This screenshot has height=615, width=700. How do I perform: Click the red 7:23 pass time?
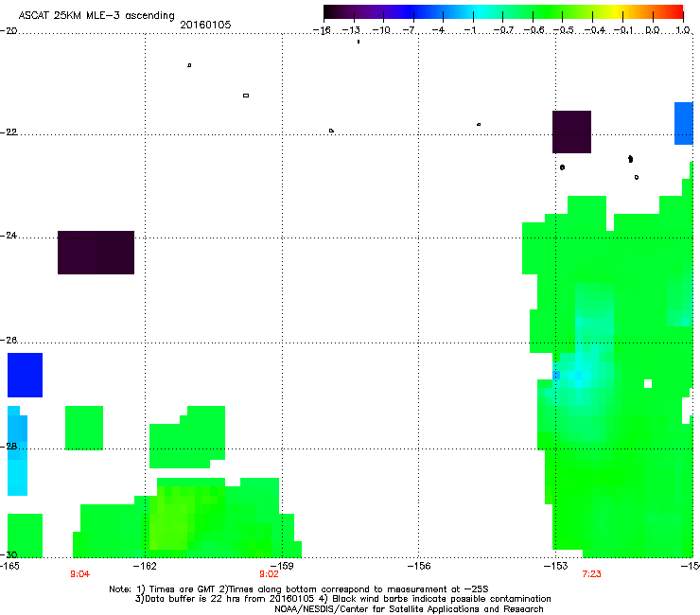[x=591, y=574]
